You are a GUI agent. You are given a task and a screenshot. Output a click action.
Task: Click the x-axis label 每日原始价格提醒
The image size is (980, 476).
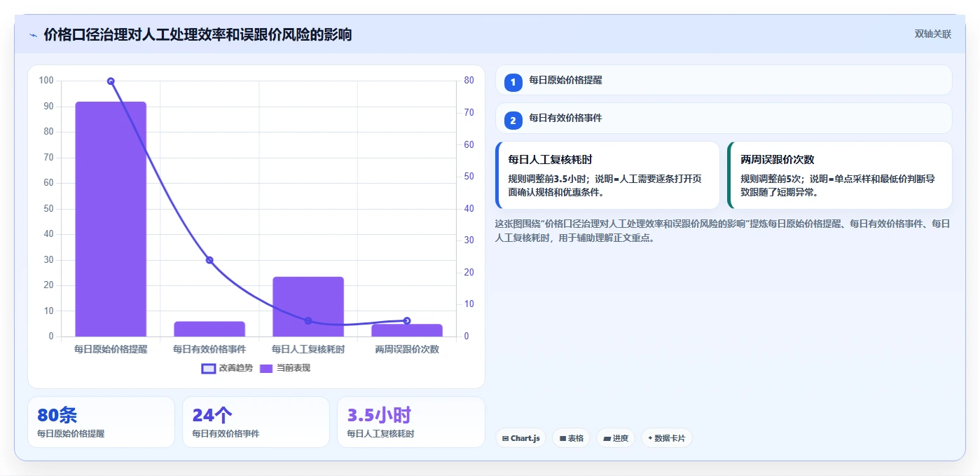click(x=111, y=349)
